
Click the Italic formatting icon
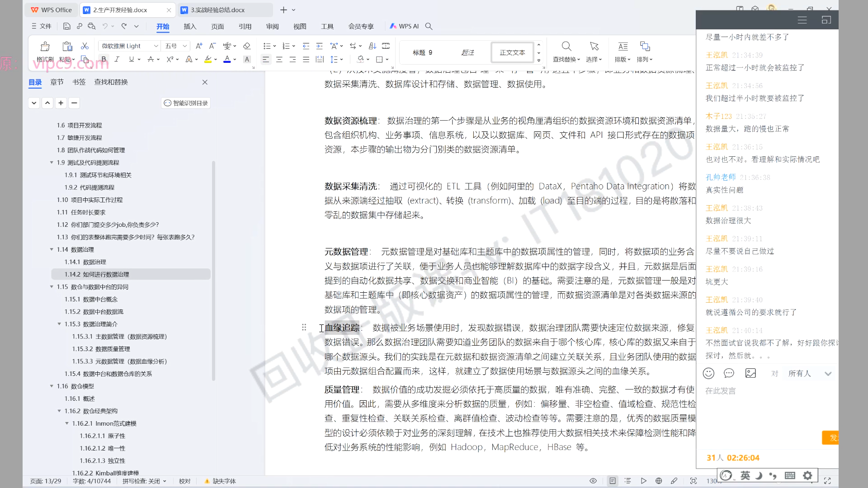pos(117,59)
